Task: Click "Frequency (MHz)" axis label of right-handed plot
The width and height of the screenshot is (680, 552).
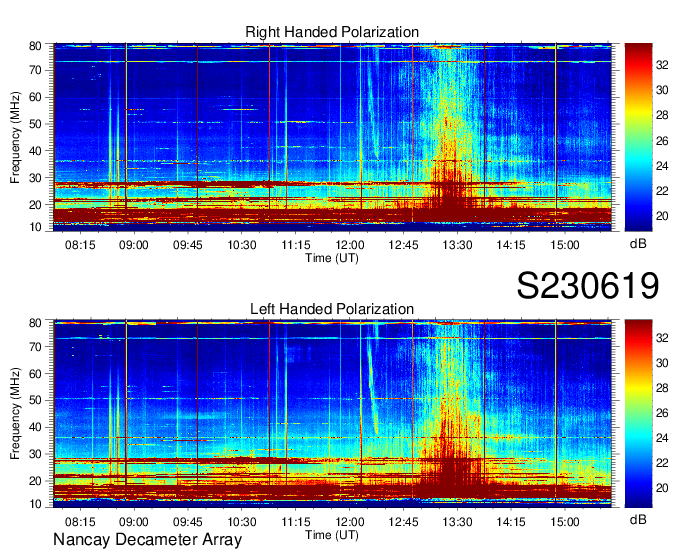Action: [x=15, y=137]
